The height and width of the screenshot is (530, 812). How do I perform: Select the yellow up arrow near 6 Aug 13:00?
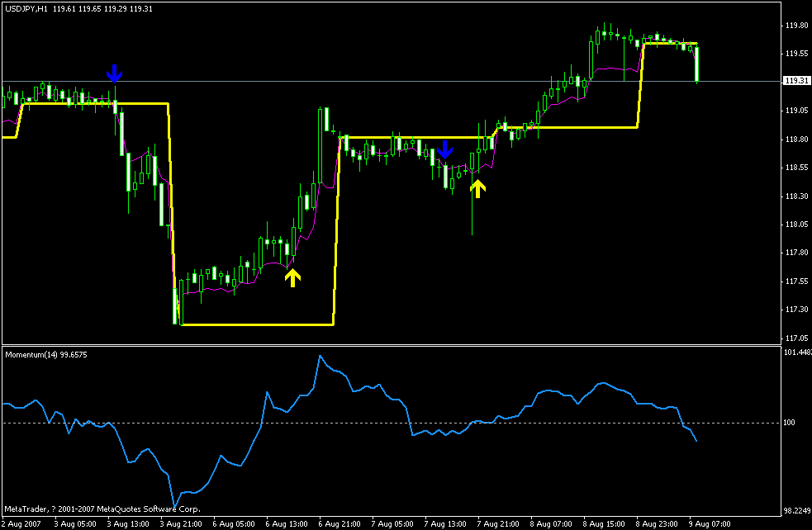292,277
